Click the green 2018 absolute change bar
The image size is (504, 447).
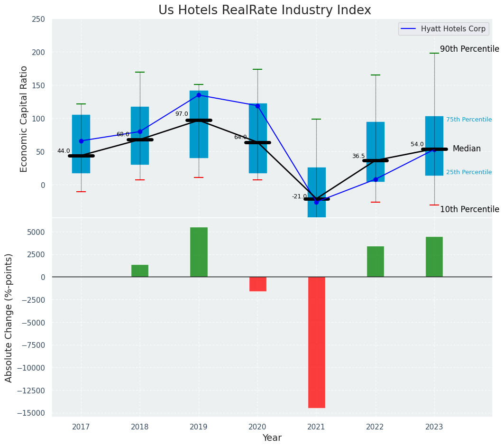(140, 271)
